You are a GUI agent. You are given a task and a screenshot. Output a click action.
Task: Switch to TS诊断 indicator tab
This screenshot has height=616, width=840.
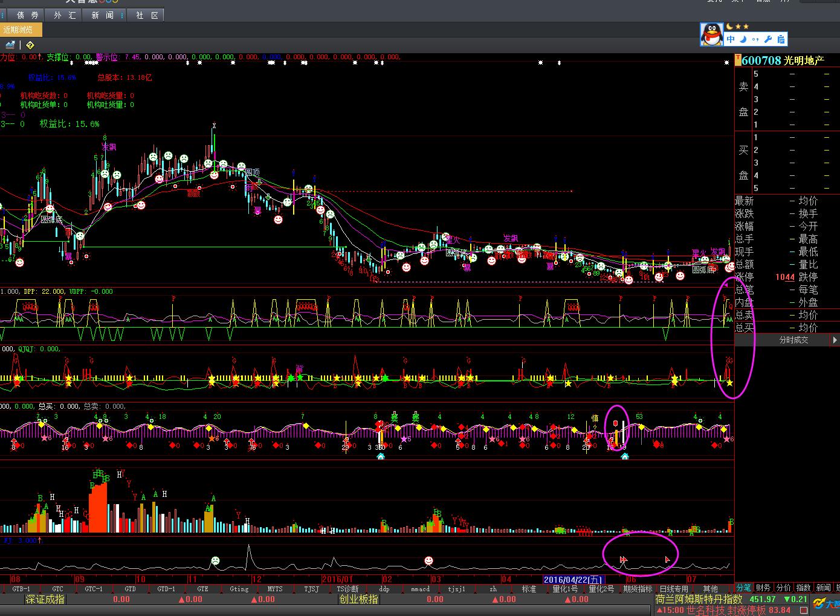347,588
